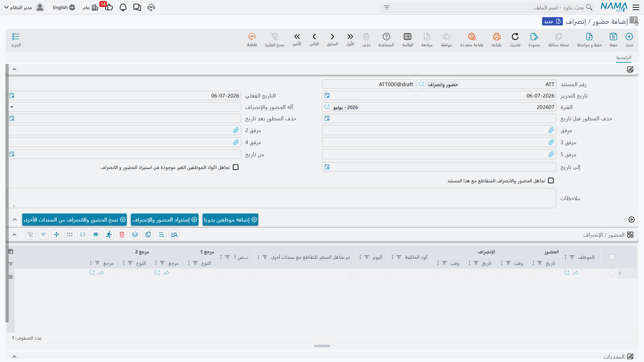The width and height of the screenshot is (644, 362).
Task: Click the left vertical scrollbar
Action: coord(7,193)
